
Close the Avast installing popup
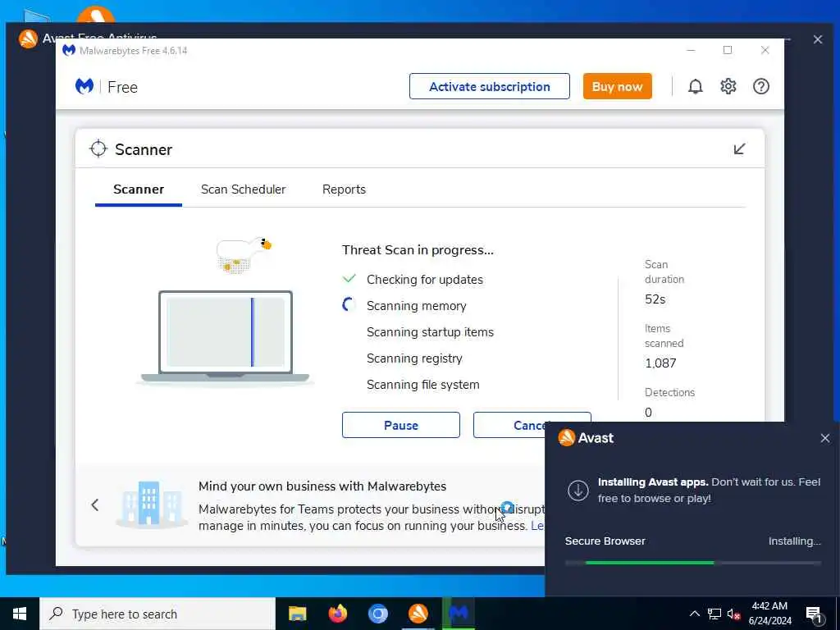pos(825,438)
